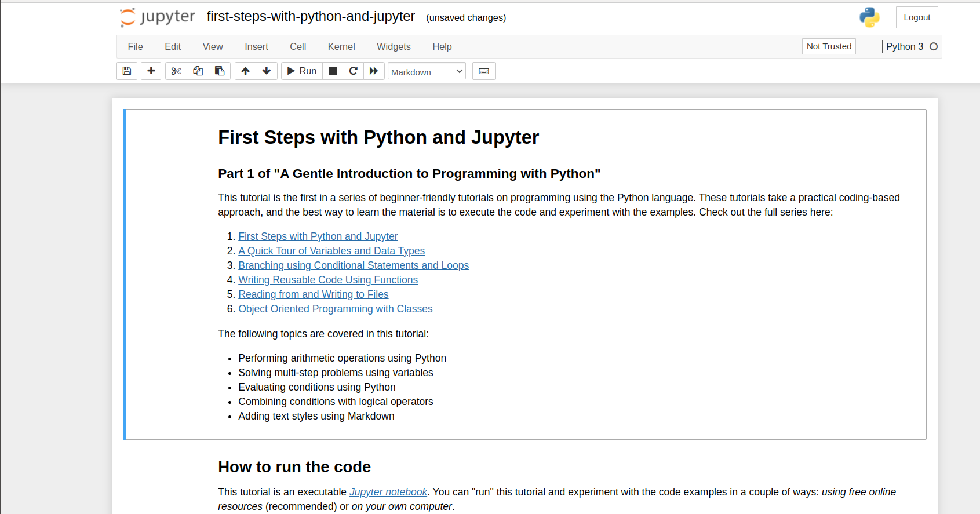Save and checkpoint the notebook

click(127, 71)
